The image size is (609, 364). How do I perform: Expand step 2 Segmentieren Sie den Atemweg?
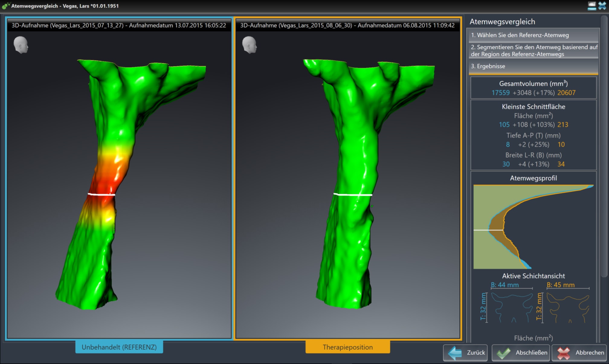coord(533,51)
